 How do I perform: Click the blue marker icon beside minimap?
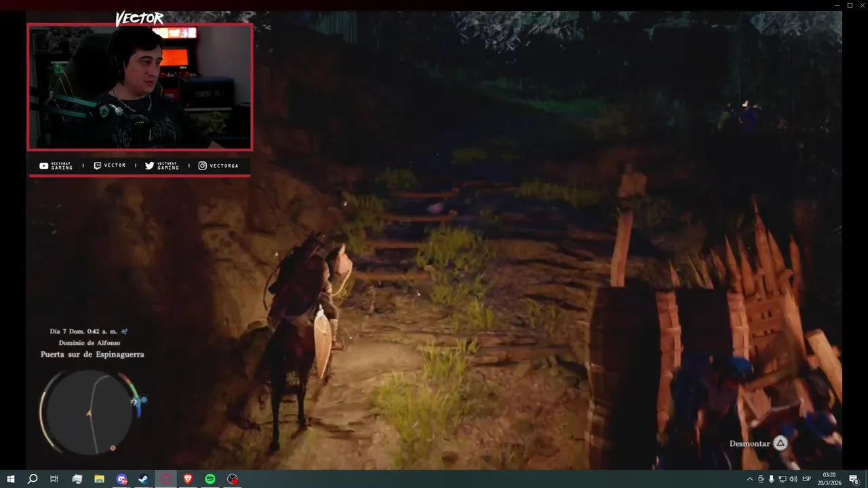(144, 401)
